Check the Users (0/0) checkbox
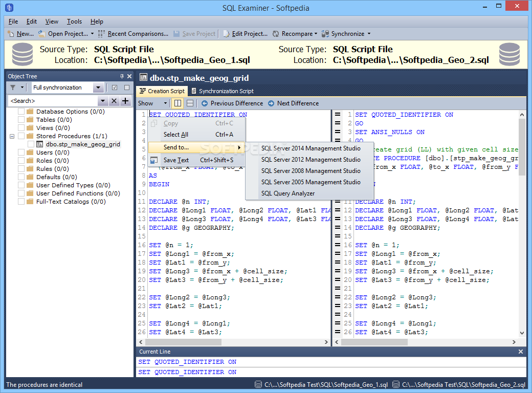This screenshot has height=393, width=532. [x=21, y=152]
